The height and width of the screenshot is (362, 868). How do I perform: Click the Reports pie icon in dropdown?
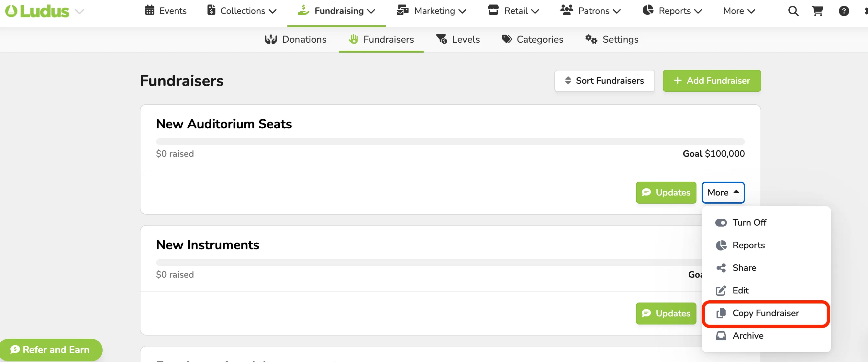point(721,245)
